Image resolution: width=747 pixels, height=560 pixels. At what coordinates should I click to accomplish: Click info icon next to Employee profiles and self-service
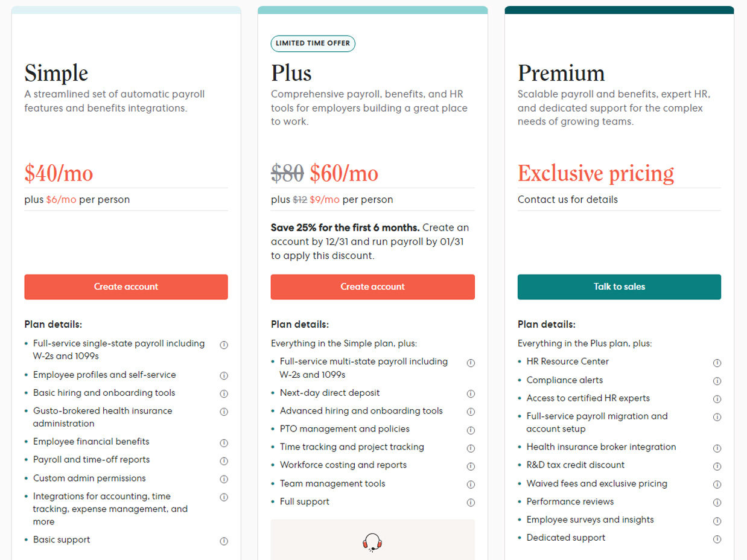[x=223, y=375]
